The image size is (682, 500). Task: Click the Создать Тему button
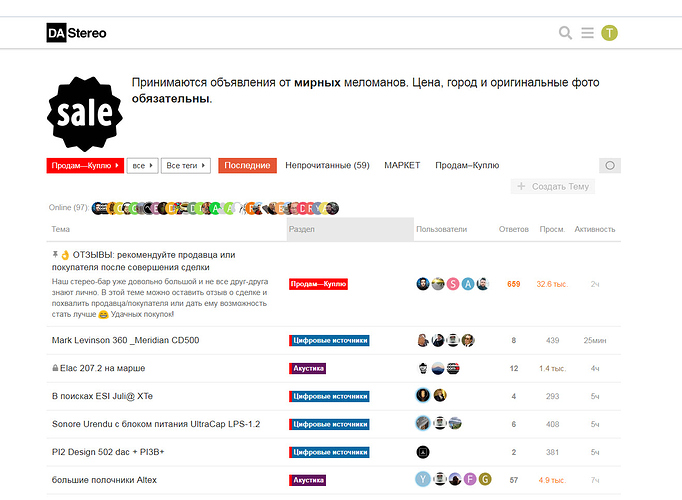click(x=553, y=187)
